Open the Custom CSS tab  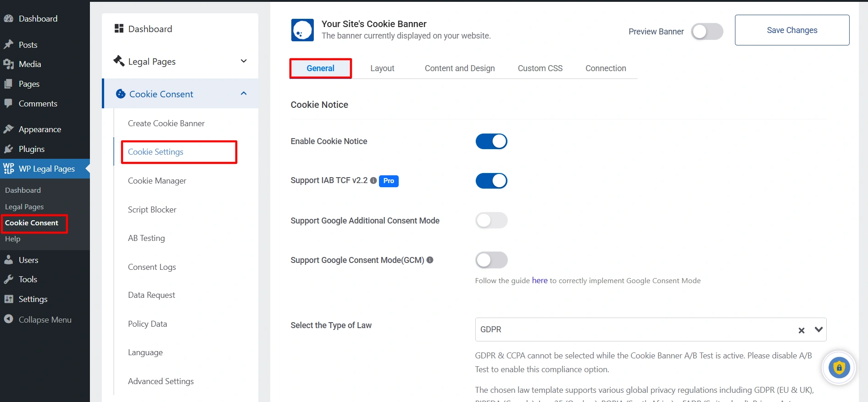click(540, 68)
